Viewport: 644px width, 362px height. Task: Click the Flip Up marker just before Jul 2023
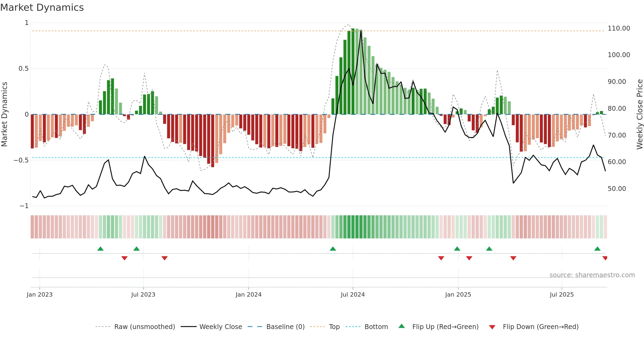(137, 249)
